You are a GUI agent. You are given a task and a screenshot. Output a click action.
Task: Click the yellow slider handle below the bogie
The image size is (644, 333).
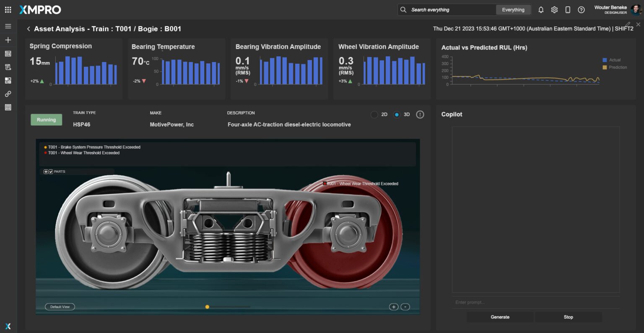(x=207, y=307)
